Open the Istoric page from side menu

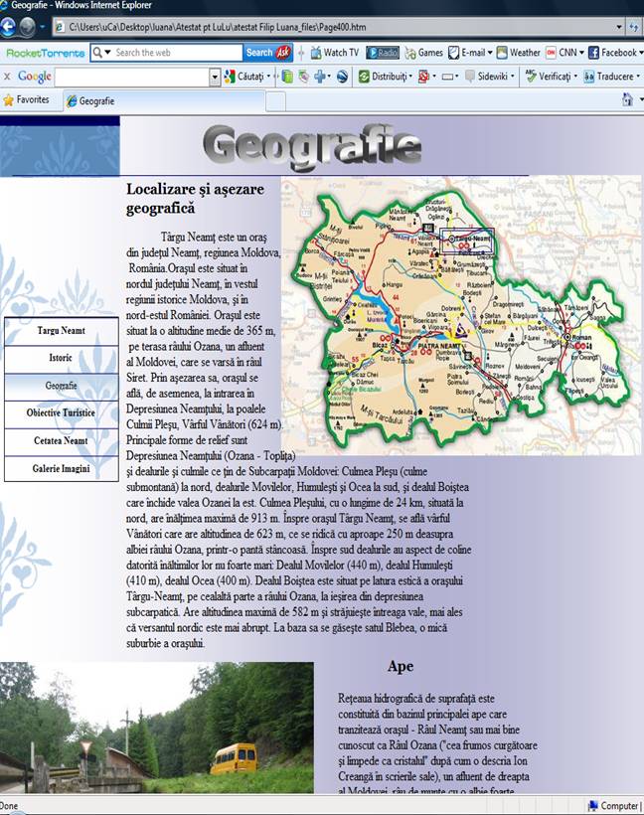point(61,358)
